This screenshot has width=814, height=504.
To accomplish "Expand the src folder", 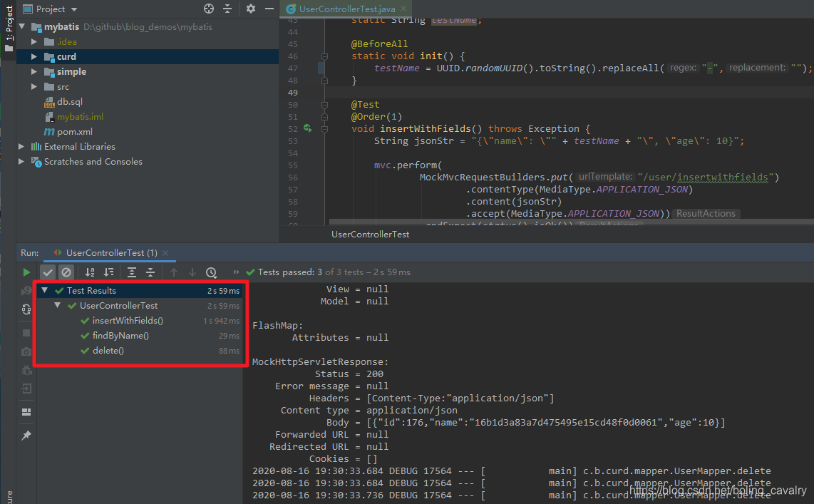I will (x=34, y=87).
